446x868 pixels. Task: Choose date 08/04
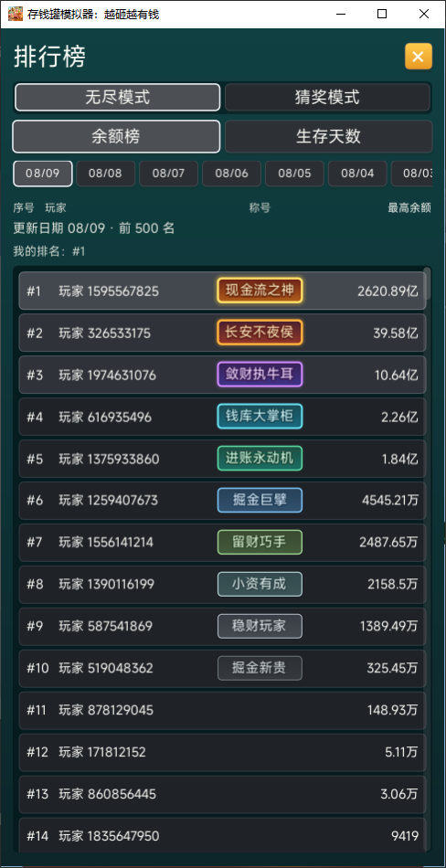(357, 174)
